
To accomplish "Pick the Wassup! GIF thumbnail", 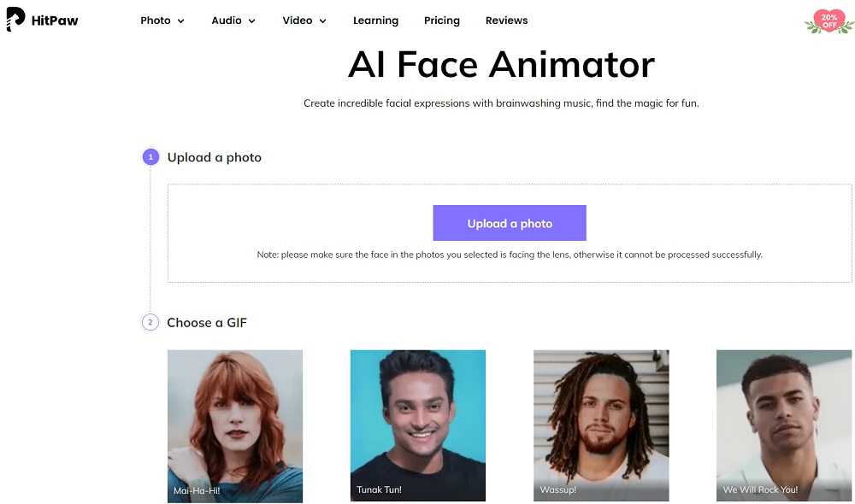I will point(601,425).
